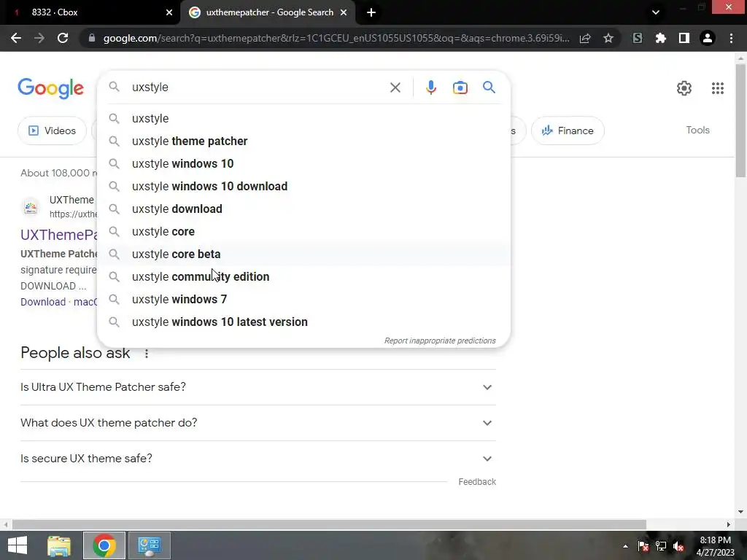The height and width of the screenshot is (560, 747).
Task: Pick suggestion uxstyle download
Action: 303,209
